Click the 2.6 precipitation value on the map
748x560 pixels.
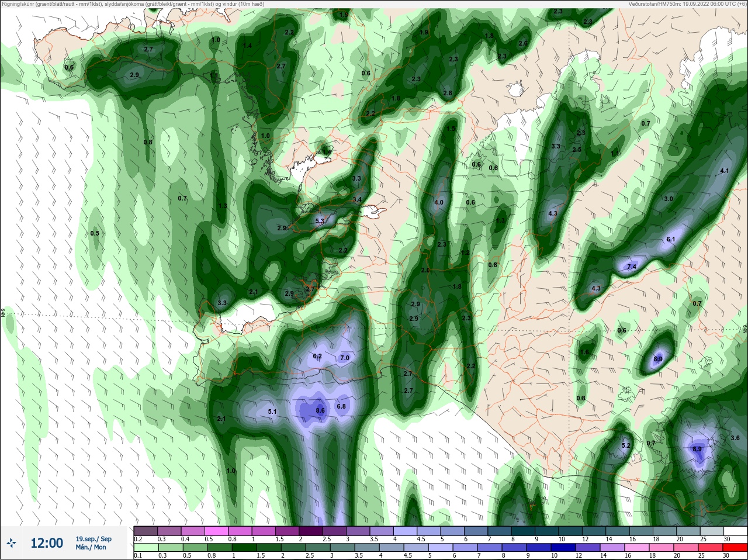pos(523,43)
